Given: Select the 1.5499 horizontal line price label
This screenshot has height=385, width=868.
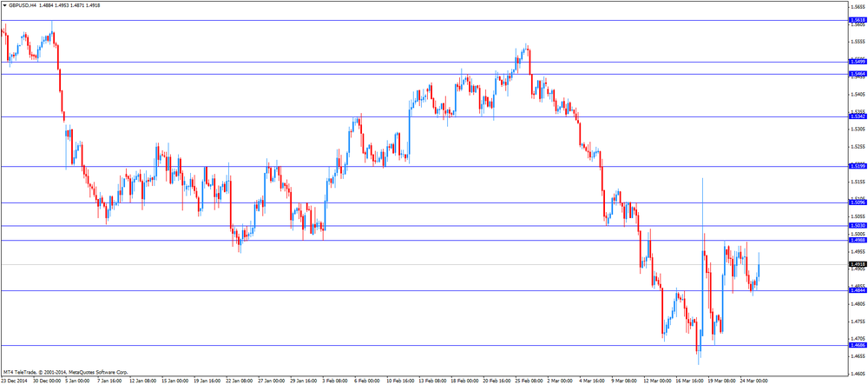Looking at the screenshot, I should 857,62.
